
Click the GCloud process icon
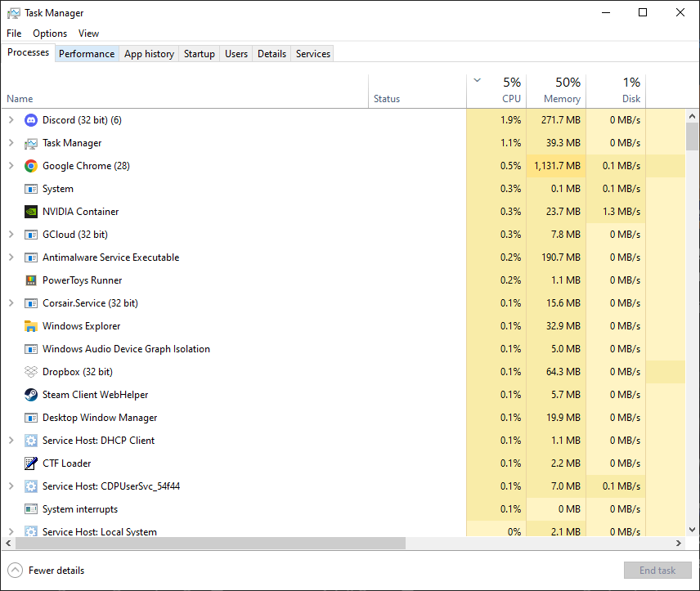coord(31,235)
